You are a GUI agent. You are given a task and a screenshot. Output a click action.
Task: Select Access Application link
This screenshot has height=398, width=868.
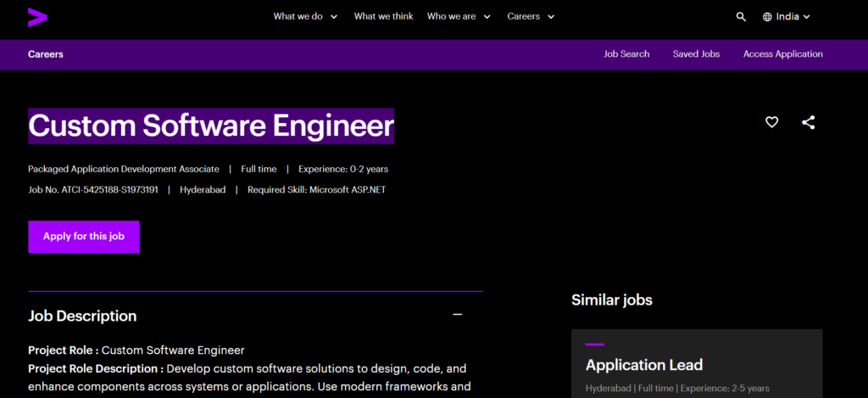782,54
